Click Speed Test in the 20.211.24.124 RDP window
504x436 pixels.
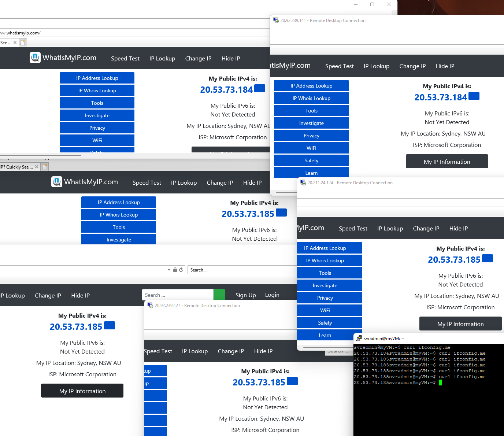click(353, 229)
